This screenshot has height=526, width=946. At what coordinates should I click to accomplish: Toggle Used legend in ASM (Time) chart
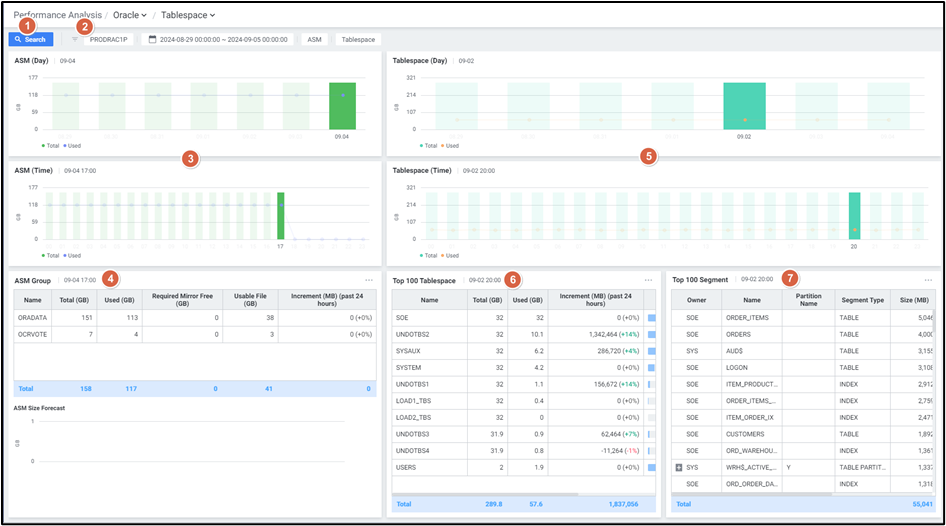[x=71, y=256]
